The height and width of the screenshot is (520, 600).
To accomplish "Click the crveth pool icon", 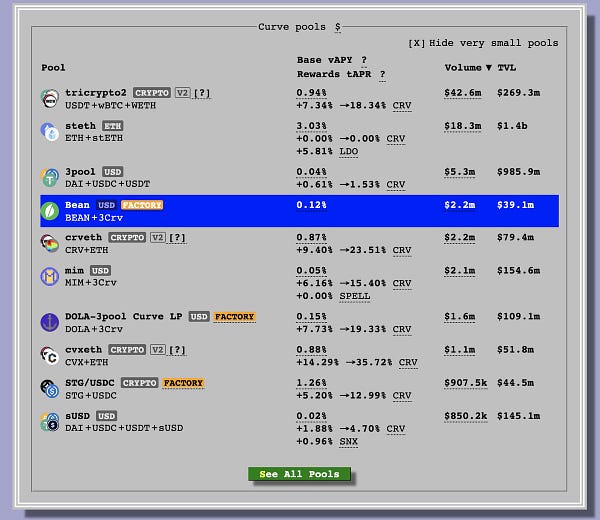I will 50,243.
